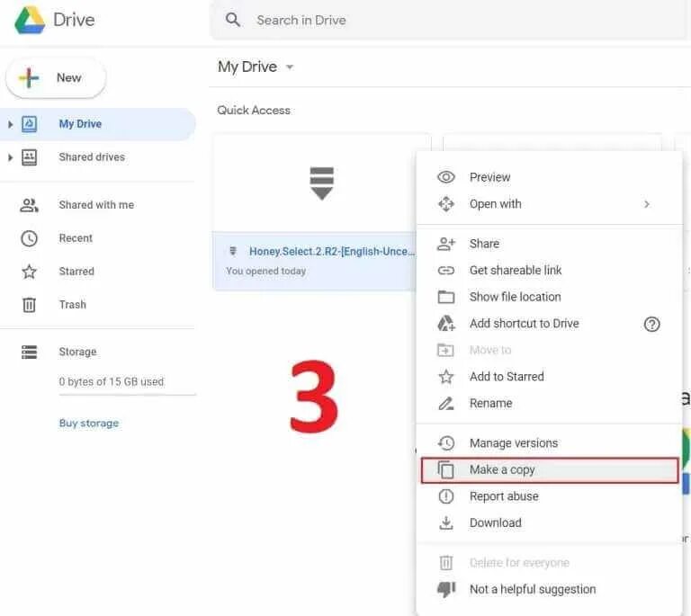Click the link icon for Get shareable link
This screenshot has height=616, width=691.
coord(446,270)
